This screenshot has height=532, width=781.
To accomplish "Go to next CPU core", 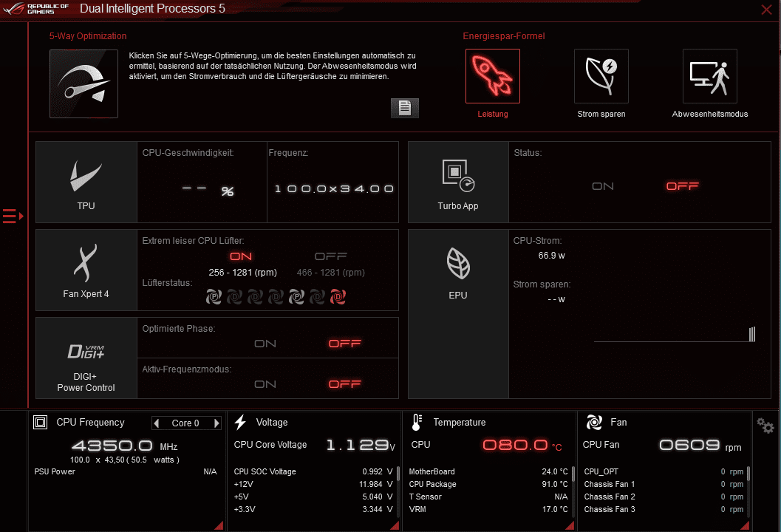I will [x=216, y=423].
